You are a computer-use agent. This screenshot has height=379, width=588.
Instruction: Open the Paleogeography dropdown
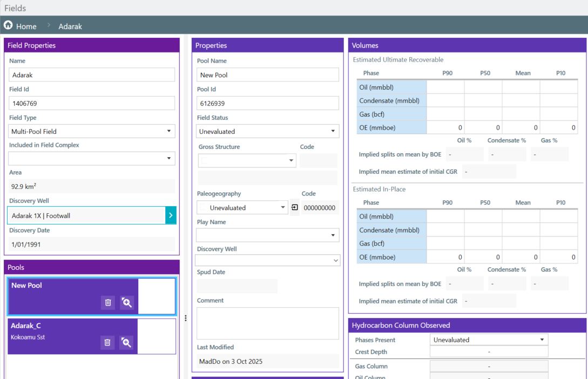(283, 207)
